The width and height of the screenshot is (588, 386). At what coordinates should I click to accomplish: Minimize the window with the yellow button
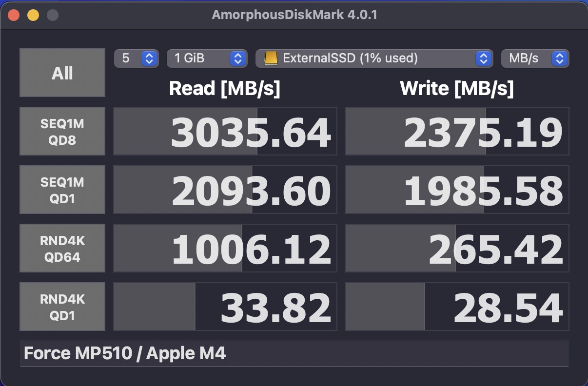click(x=33, y=15)
